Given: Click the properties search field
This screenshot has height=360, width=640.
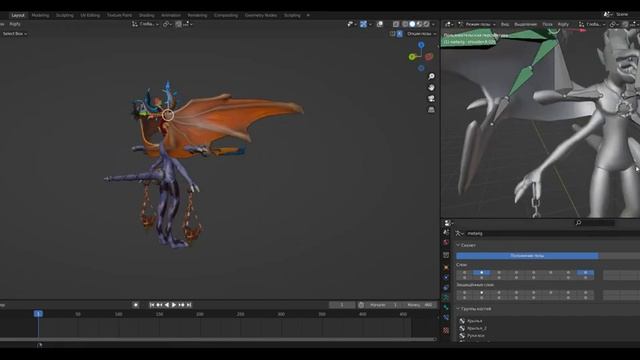Looking at the screenshot, I should pyautogui.click(x=594, y=223).
